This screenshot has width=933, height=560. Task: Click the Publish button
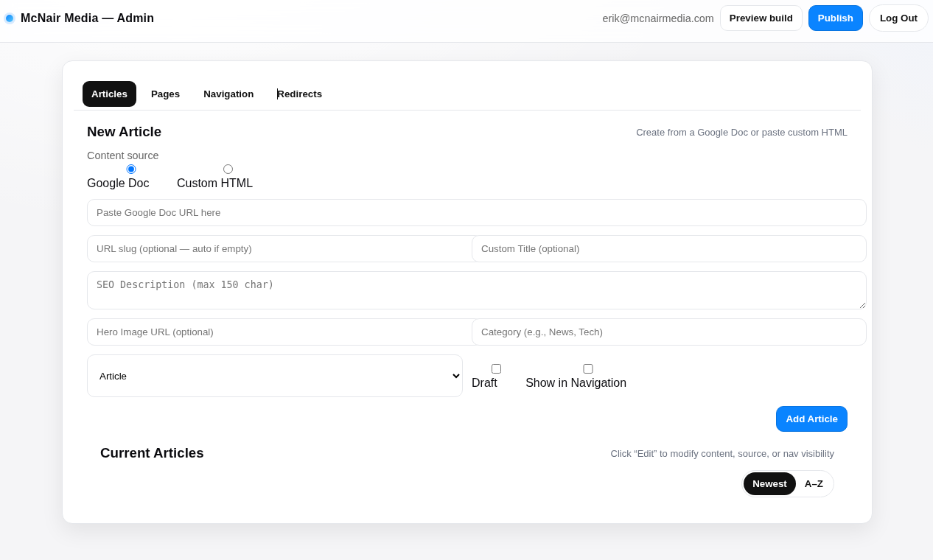pyautogui.click(x=835, y=18)
